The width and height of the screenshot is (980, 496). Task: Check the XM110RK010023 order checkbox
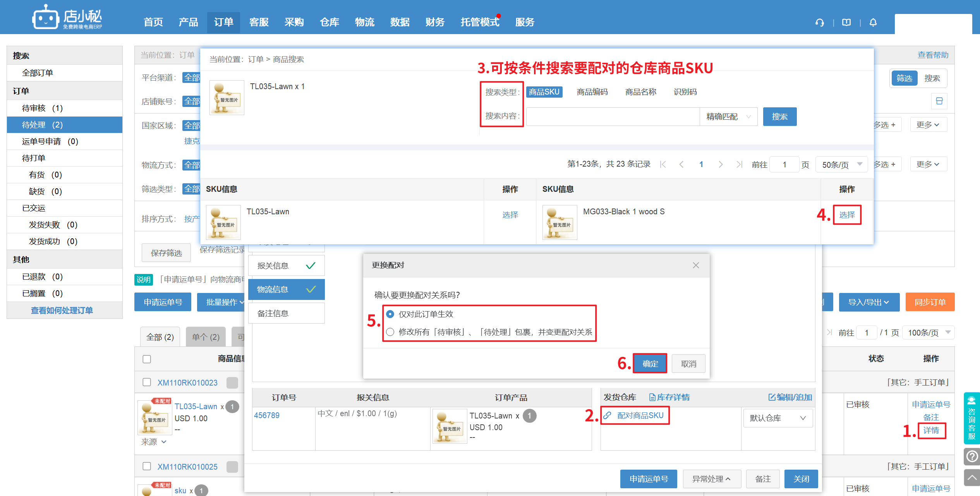tap(147, 382)
